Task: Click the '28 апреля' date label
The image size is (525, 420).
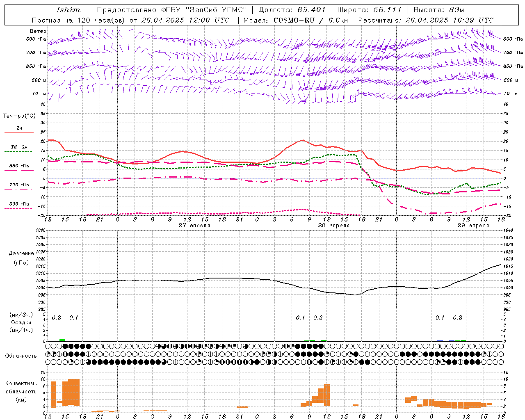Action: coord(333,225)
